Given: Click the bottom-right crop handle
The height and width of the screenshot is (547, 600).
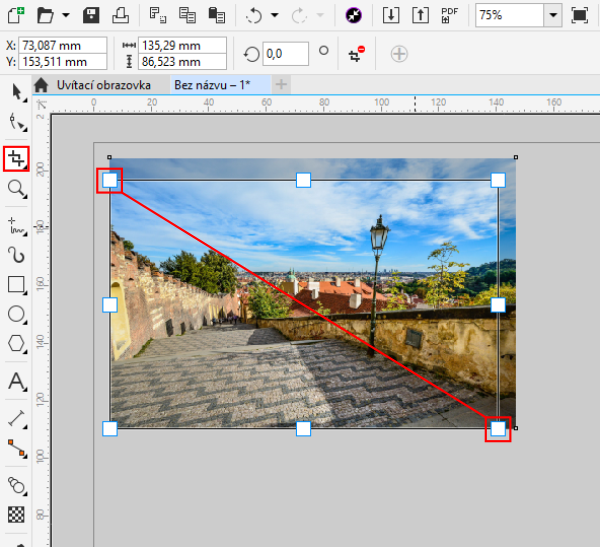Looking at the screenshot, I should click(x=498, y=429).
